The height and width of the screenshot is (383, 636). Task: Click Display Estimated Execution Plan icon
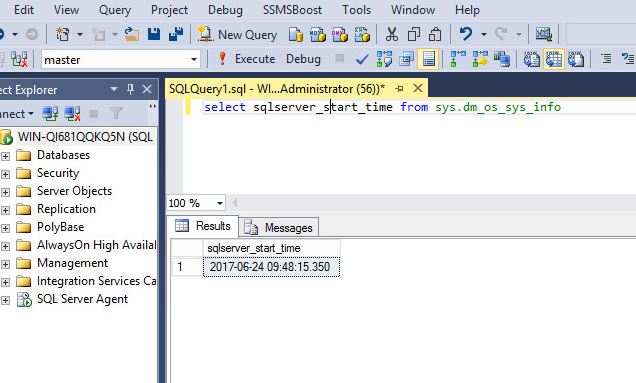tap(384, 59)
